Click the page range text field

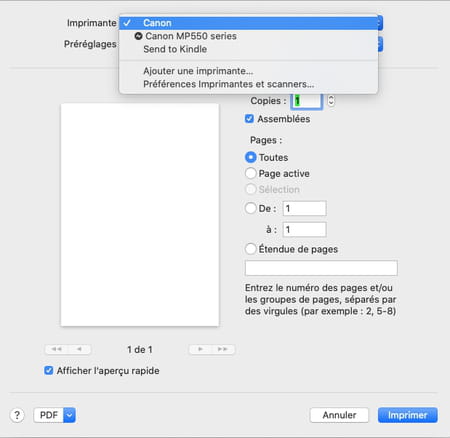pyautogui.click(x=321, y=268)
